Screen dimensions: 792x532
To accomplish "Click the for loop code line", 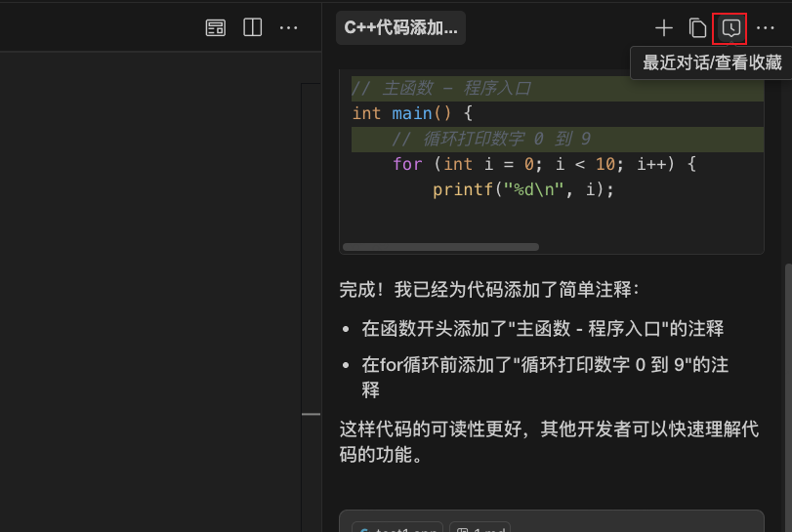I will [x=543, y=164].
